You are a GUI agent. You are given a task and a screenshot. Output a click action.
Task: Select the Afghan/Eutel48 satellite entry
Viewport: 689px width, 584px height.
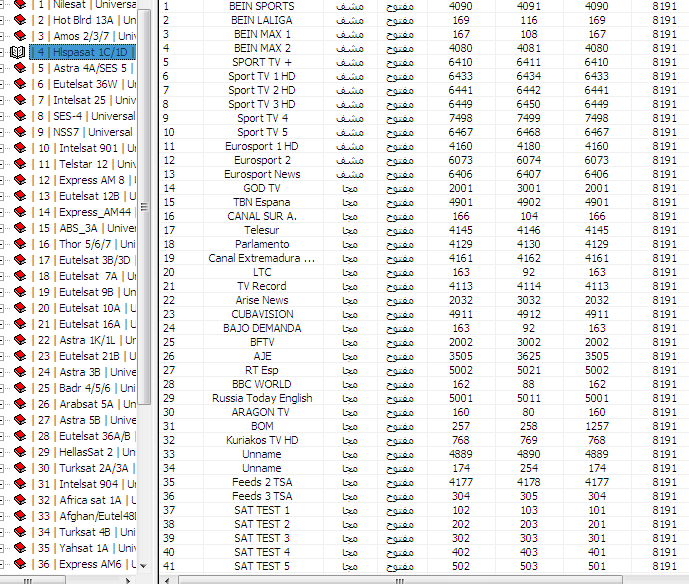[85, 516]
